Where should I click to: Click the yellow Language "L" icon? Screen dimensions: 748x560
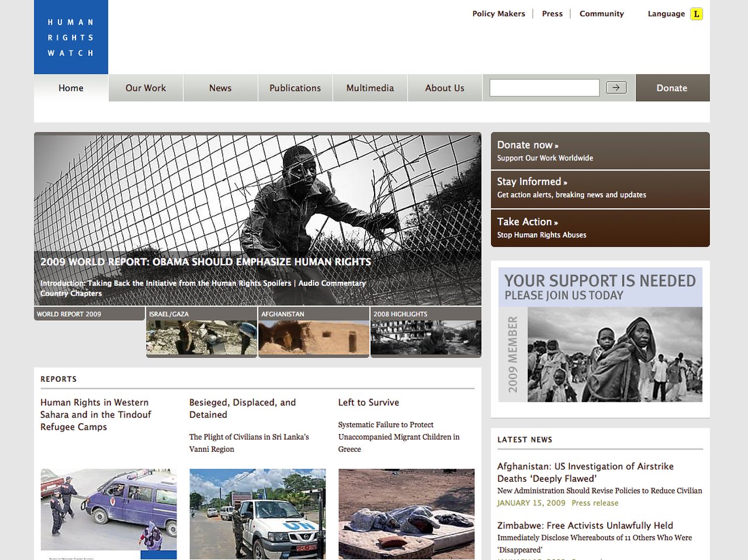[696, 13]
